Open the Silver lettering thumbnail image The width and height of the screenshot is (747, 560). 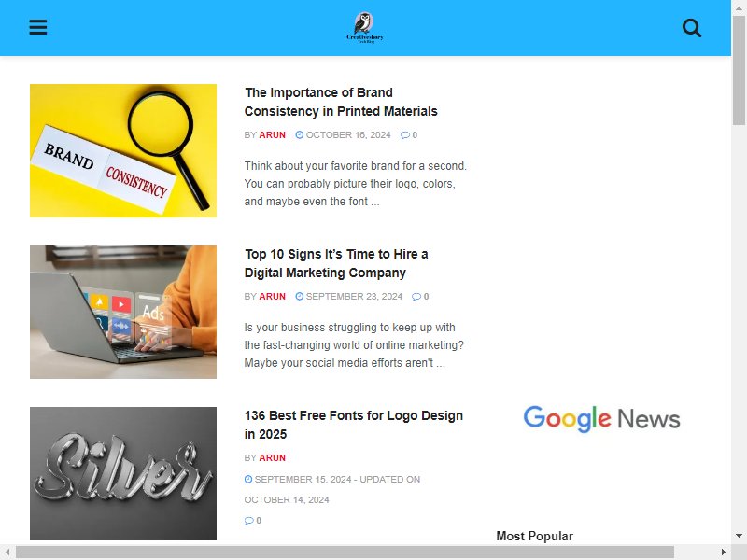(123, 474)
